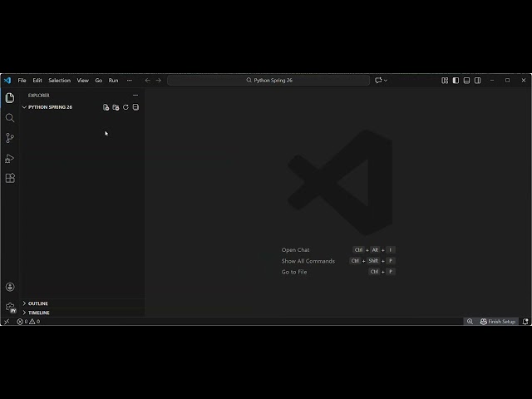Open the Source Control view
Viewport: 532px width, 399px height.
click(x=10, y=138)
